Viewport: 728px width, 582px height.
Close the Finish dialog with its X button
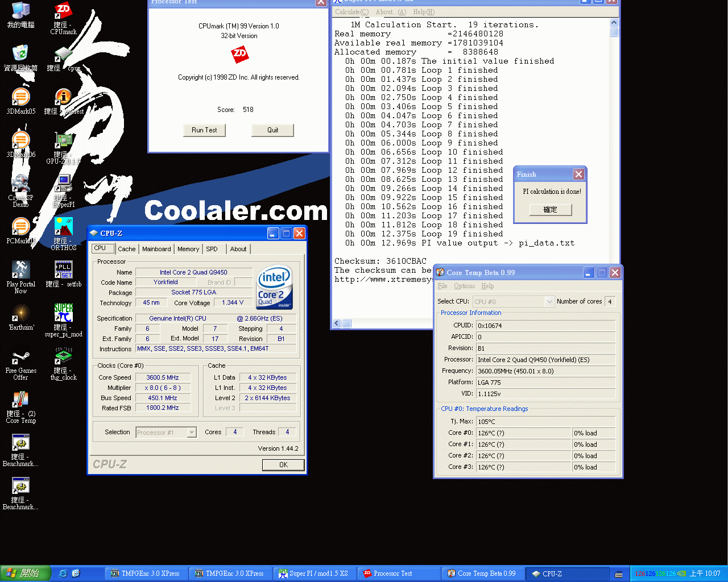coord(578,174)
